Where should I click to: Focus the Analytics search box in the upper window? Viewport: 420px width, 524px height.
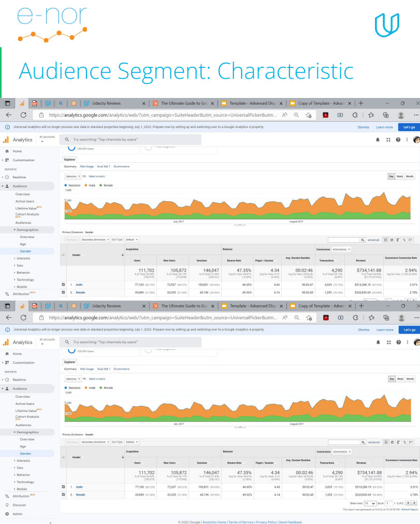(130, 140)
